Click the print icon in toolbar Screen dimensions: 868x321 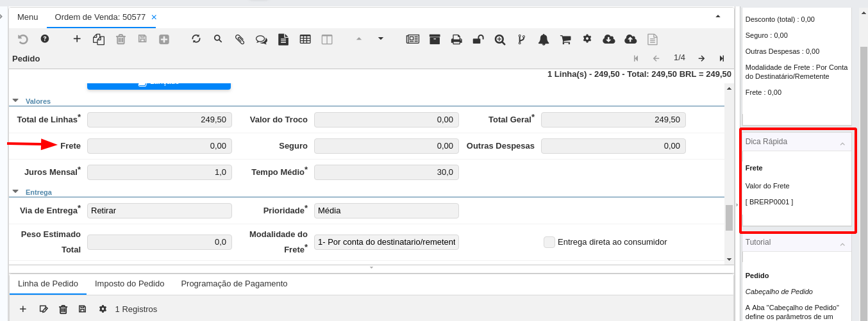(x=456, y=39)
